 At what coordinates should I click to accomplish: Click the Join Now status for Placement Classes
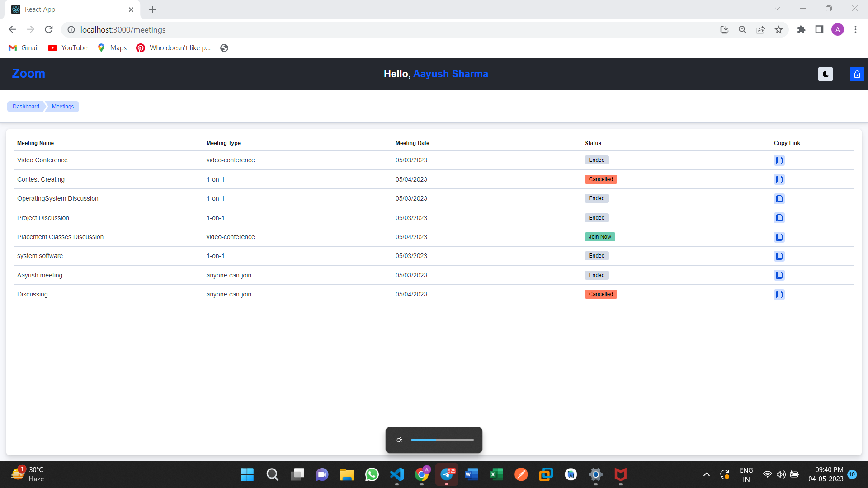click(600, 236)
